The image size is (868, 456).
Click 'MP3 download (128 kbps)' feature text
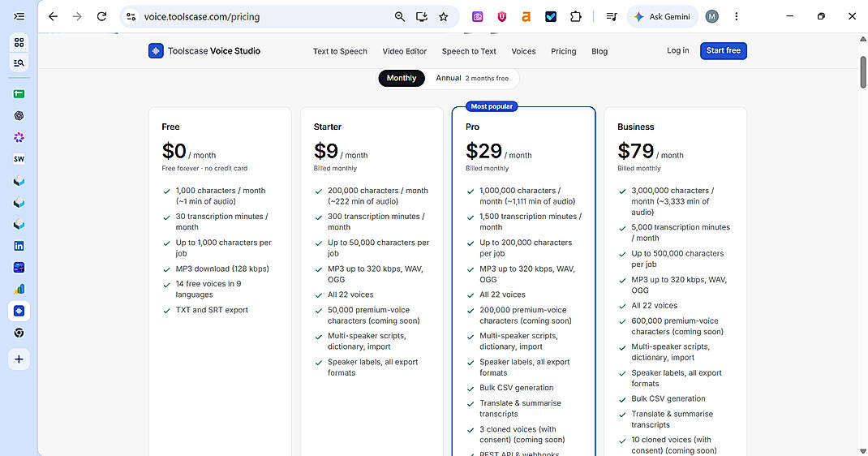[222, 269]
